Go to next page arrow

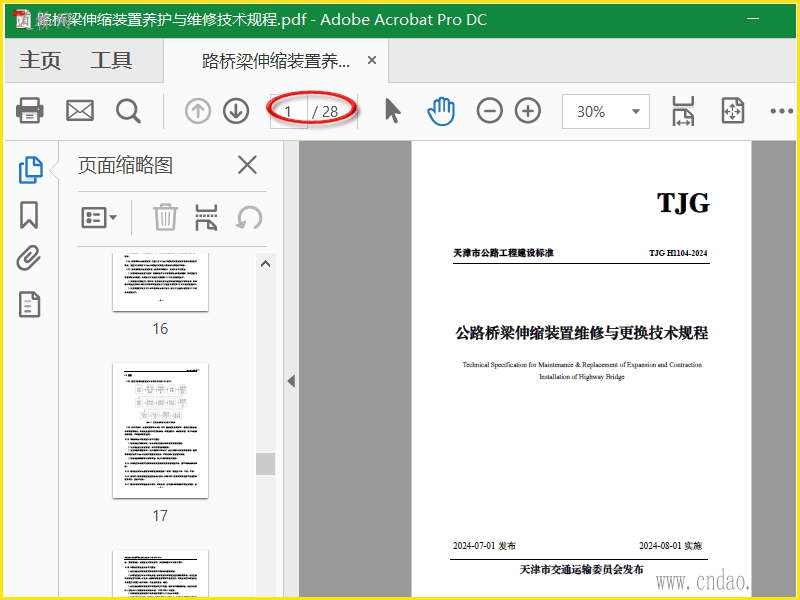coord(236,111)
